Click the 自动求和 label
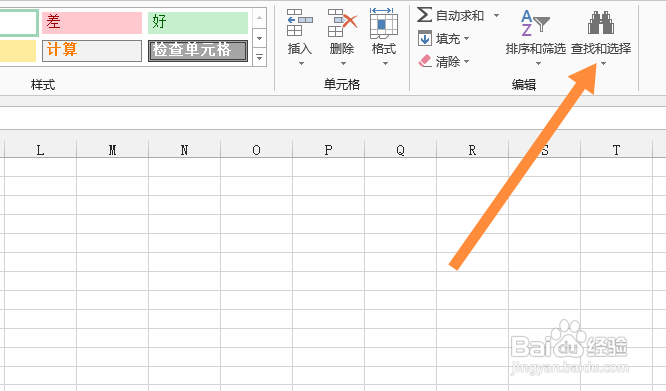The image size is (666, 391). click(460, 16)
